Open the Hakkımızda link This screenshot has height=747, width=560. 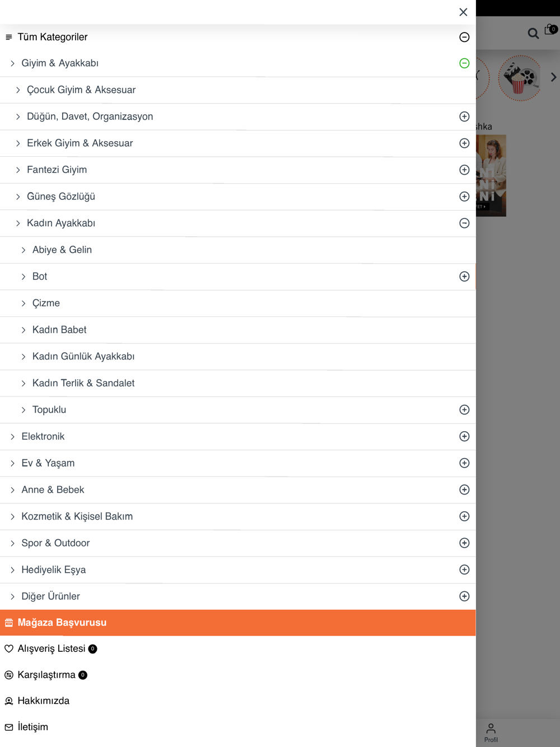43,701
